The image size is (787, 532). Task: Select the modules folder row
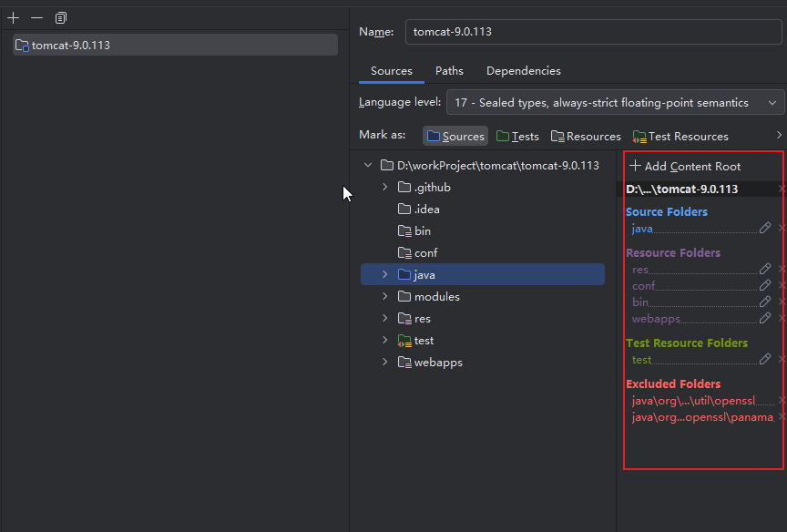click(x=483, y=297)
